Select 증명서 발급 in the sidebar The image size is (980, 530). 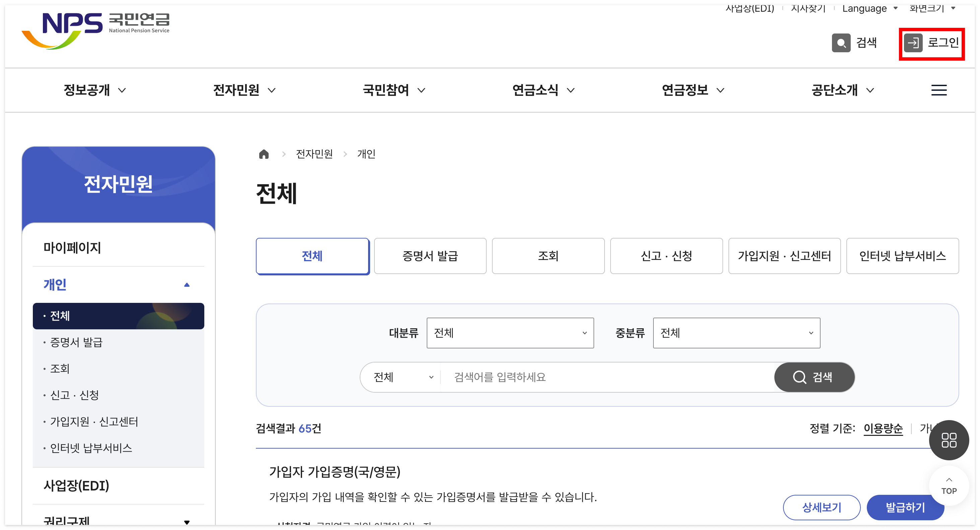[76, 342]
